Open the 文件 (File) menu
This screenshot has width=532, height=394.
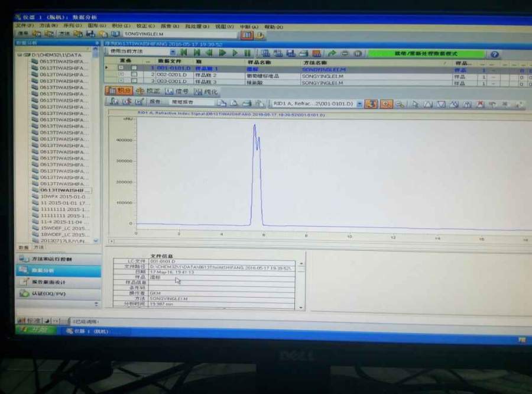[x=24, y=25]
